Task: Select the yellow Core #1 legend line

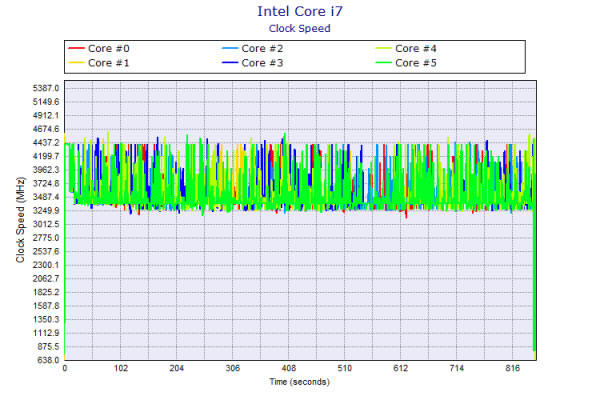Action: tap(76, 62)
